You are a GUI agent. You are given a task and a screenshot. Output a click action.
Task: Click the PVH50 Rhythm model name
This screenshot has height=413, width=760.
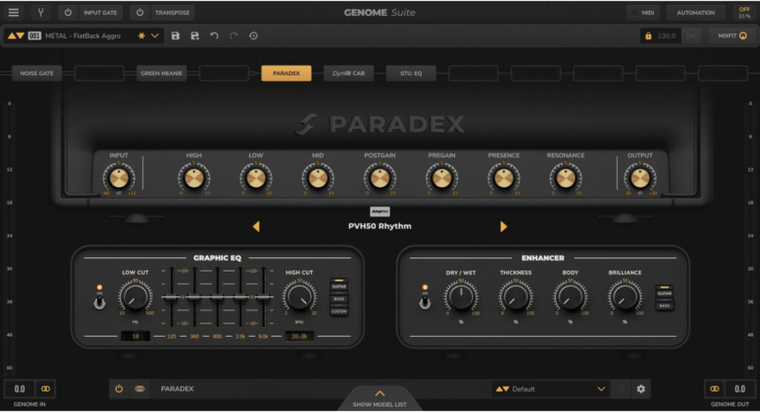pos(380,226)
